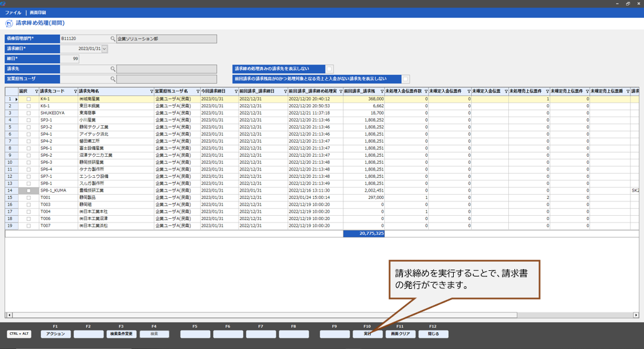Screen dimensions: 644x349
Task: Open filter on 前回請求_請求締め処理実 column header
Action: click(x=341, y=91)
